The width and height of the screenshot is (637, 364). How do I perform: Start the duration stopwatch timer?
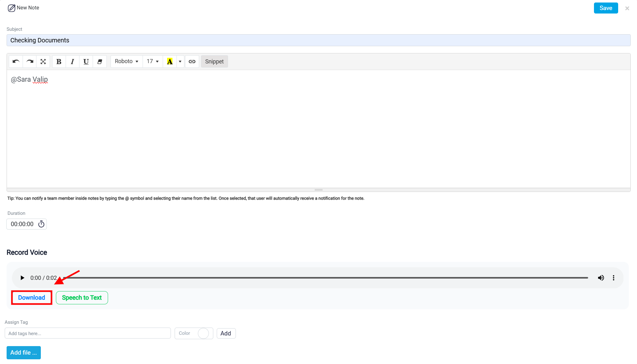pos(41,224)
